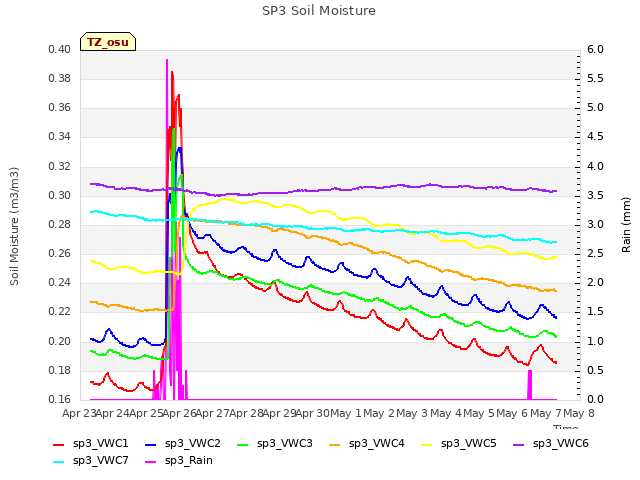Click the Soil Moisture (m3/m3) axis label
Screen dimensions: 640x480
click(x=14, y=226)
